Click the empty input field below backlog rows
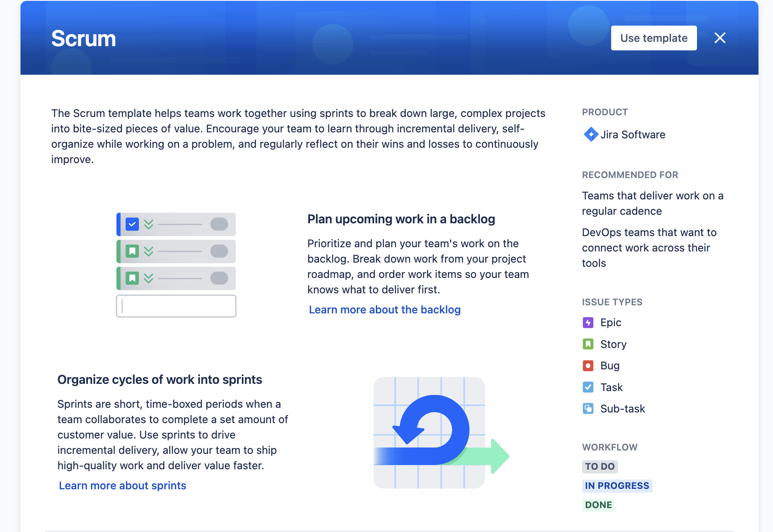The image size is (773, 532). click(176, 306)
